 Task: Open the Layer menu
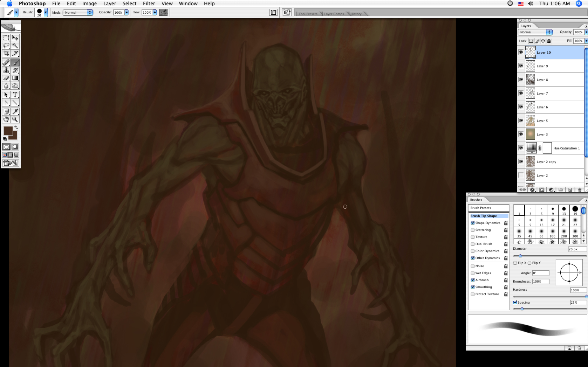[110, 4]
